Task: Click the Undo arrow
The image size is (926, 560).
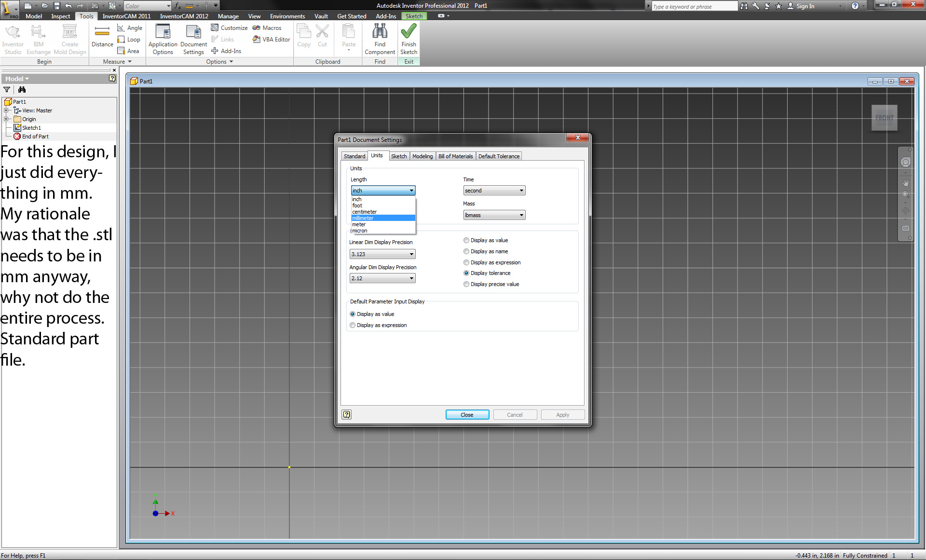Action: click(x=68, y=6)
